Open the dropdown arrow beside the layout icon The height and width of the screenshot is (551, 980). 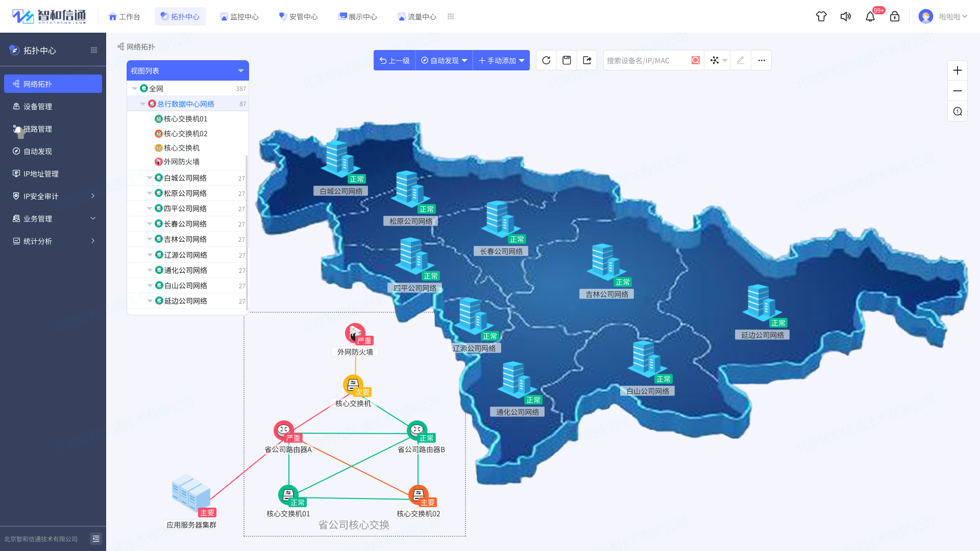pos(725,60)
